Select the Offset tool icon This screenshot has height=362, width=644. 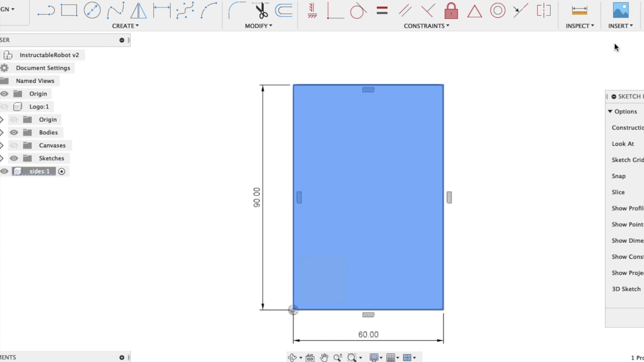coord(284,11)
